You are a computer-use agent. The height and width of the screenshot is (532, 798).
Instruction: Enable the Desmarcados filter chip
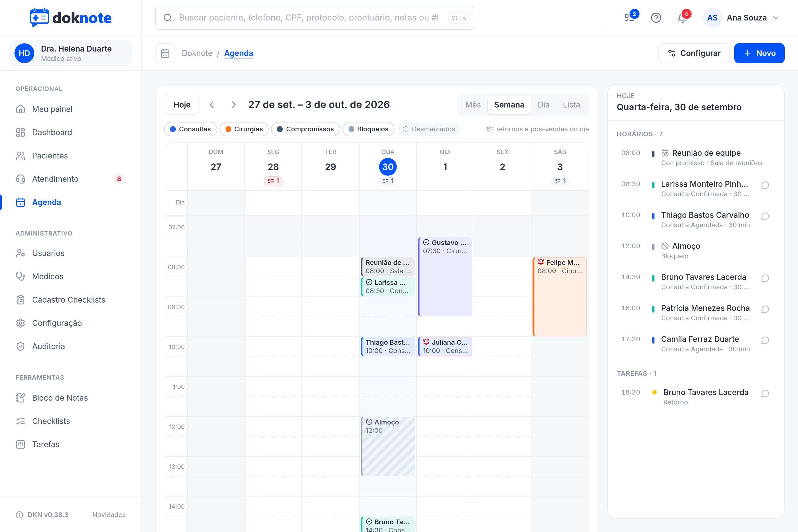tap(429, 129)
